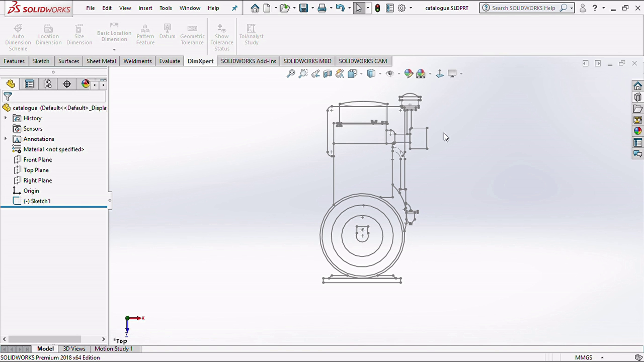Click Zoom to Area magnifier icon
Screen dimensions: 644x362
[x=303, y=74]
